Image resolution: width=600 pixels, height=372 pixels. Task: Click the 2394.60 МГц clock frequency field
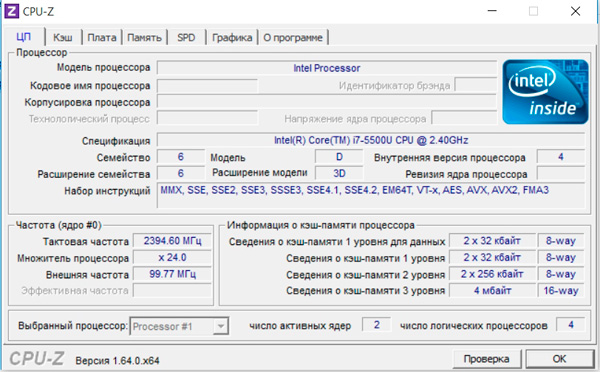[172, 241]
